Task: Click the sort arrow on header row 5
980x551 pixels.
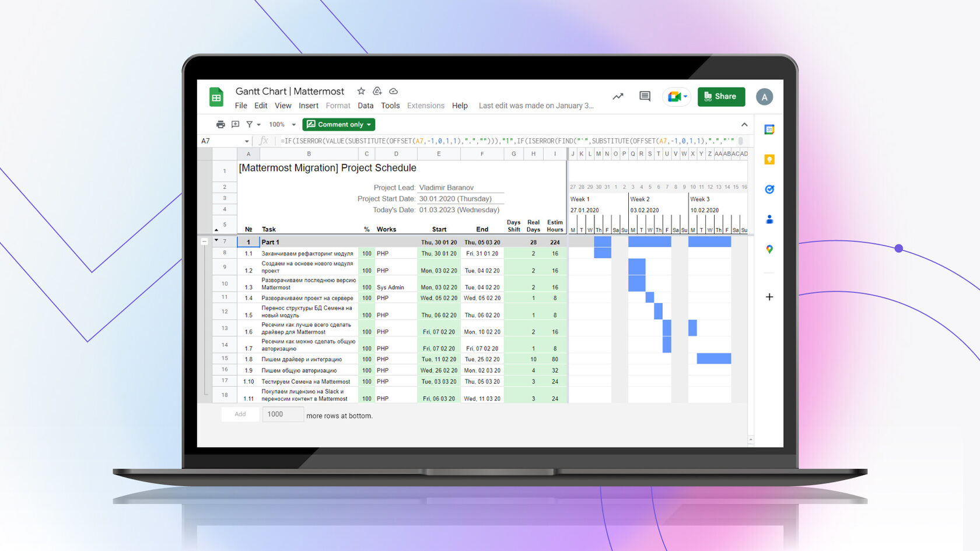Action: 216,230
